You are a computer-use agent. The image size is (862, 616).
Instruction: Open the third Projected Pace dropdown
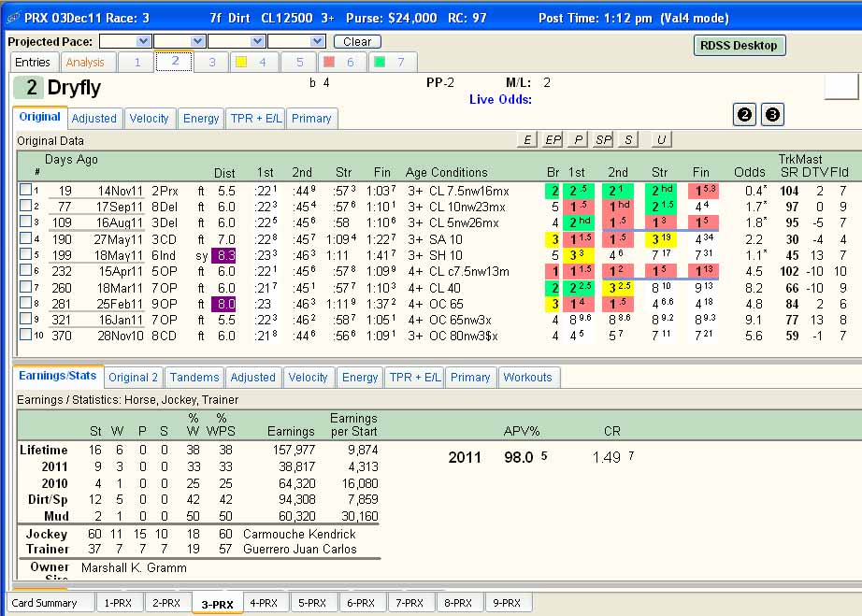coord(257,41)
